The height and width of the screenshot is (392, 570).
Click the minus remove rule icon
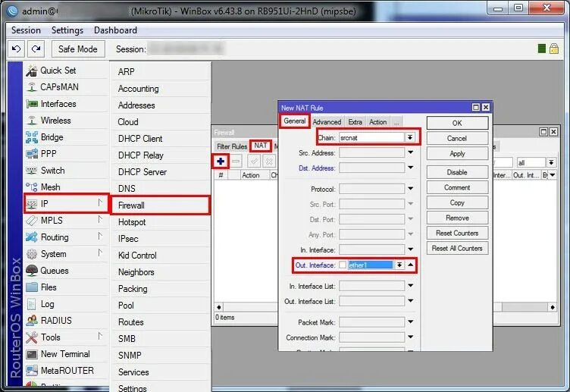pyautogui.click(x=236, y=161)
